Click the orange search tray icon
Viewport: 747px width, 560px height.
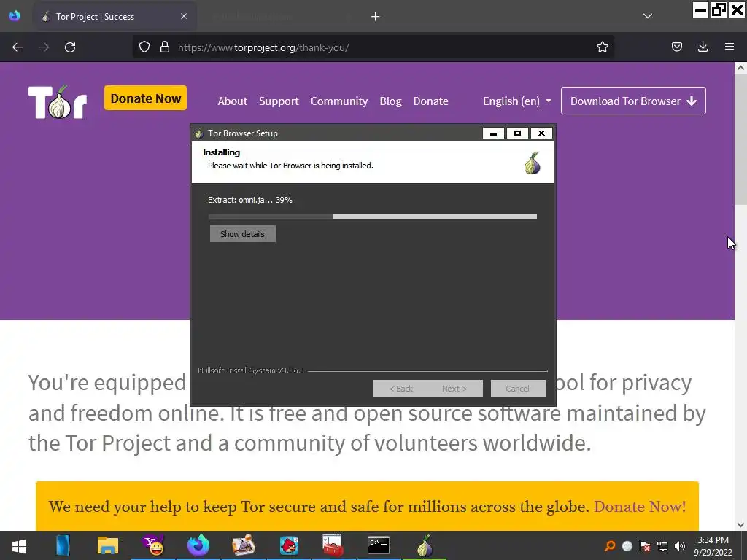(609, 546)
